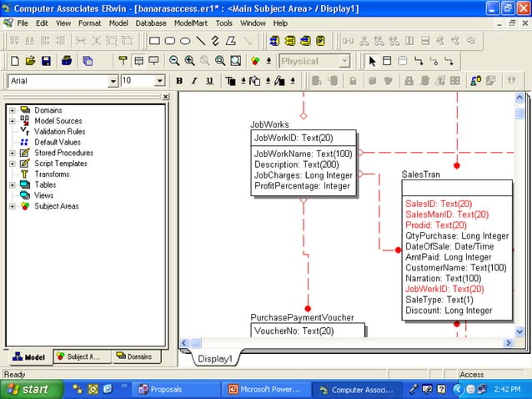Expand the Domains tree node
Image resolution: width=532 pixels, height=399 pixels.
[13, 110]
